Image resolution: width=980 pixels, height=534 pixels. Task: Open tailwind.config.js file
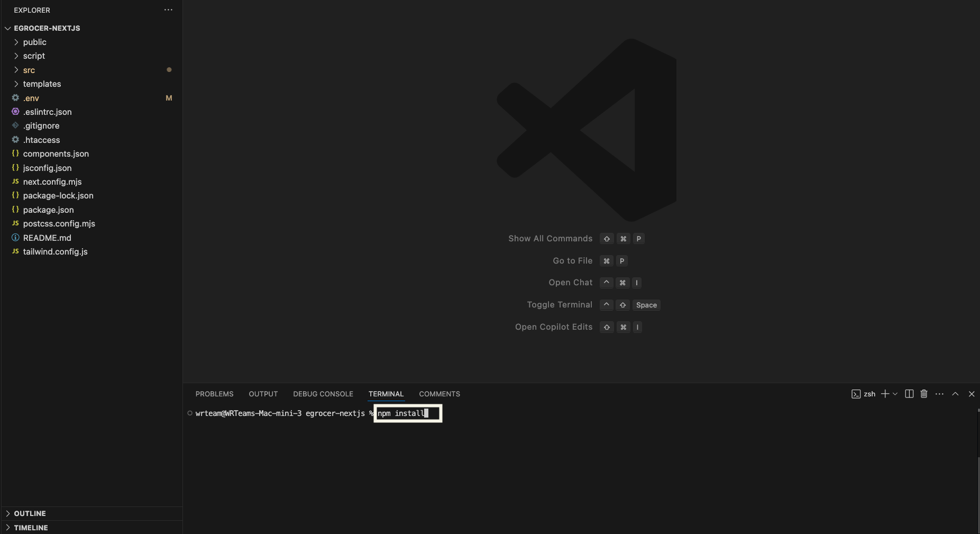point(56,251)
